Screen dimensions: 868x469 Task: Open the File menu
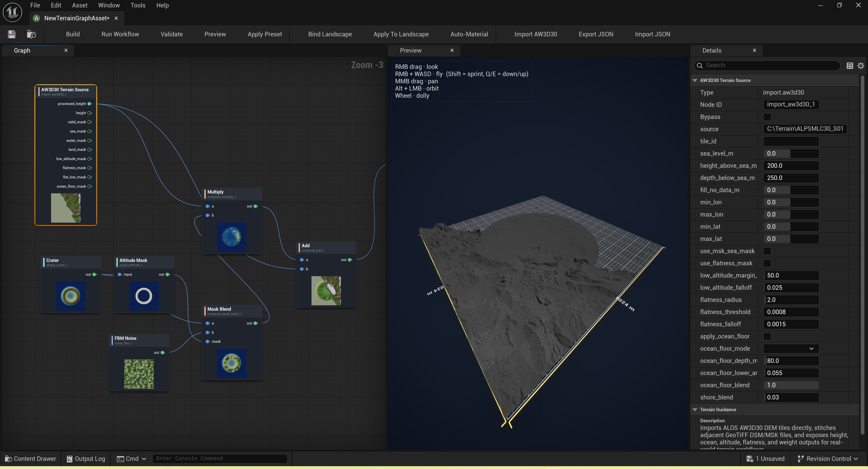[35, 5]
